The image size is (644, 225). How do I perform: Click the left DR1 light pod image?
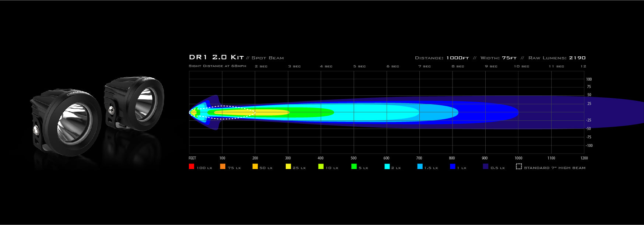(66, 122)
